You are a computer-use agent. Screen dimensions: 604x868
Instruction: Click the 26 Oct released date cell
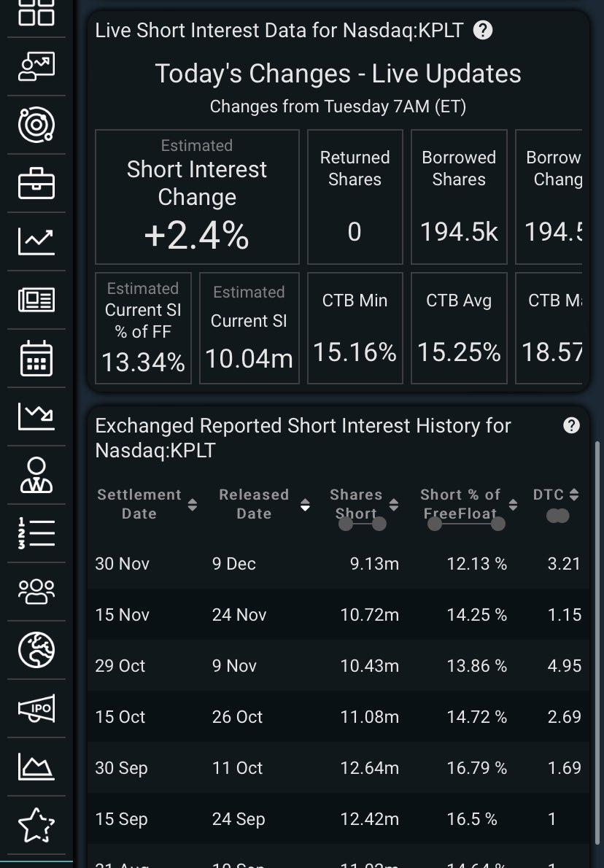click(238, 717)
